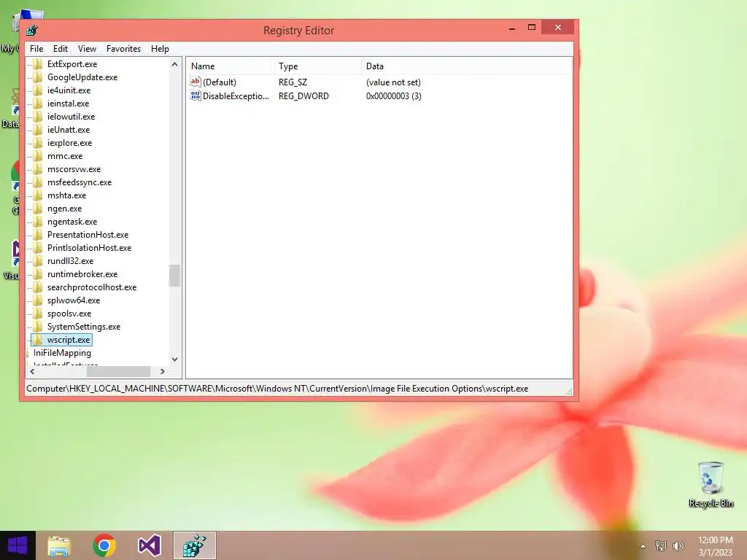This screenshot has height=560, width=747.
Task: Select the ielowutil.exe folder icon
Action: 38,116
